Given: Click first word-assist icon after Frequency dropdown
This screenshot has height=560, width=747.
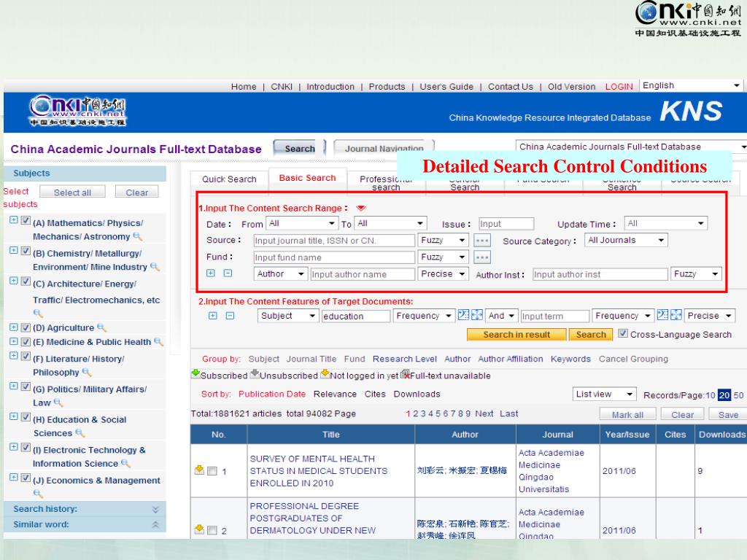Looking at the screenshot, I should click(463, 315).
